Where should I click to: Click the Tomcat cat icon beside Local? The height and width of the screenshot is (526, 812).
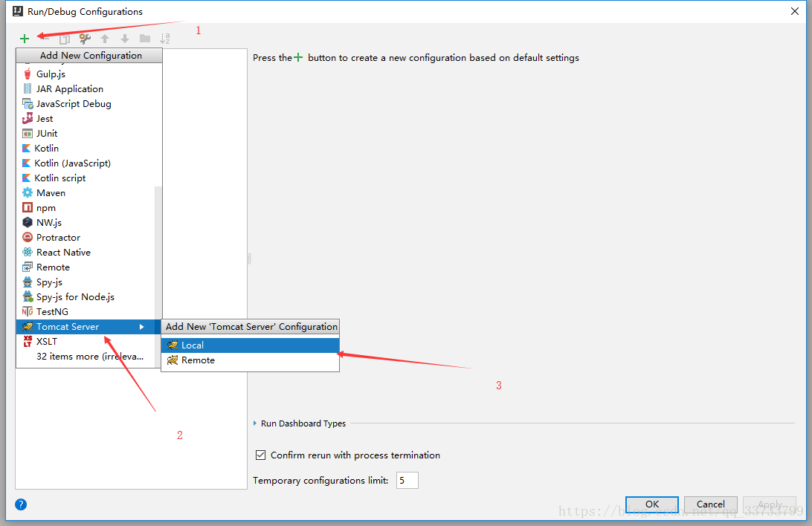pos(173,345)
